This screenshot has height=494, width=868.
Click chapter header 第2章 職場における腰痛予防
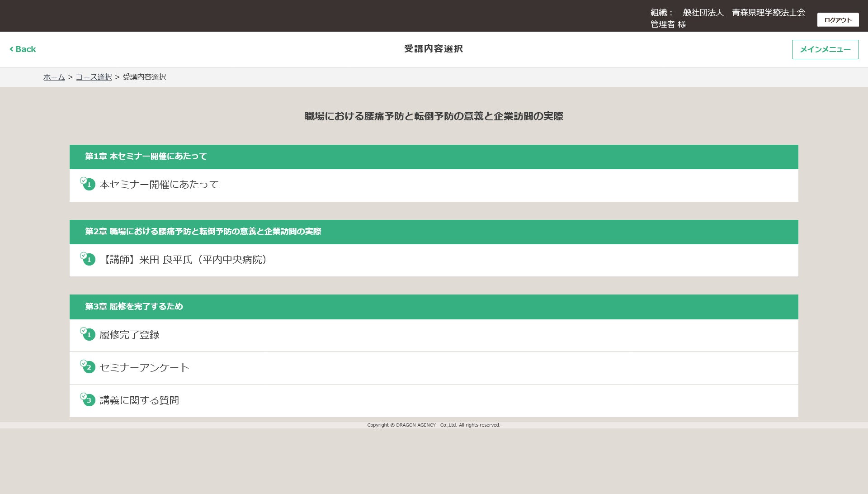tap(203, 232)
